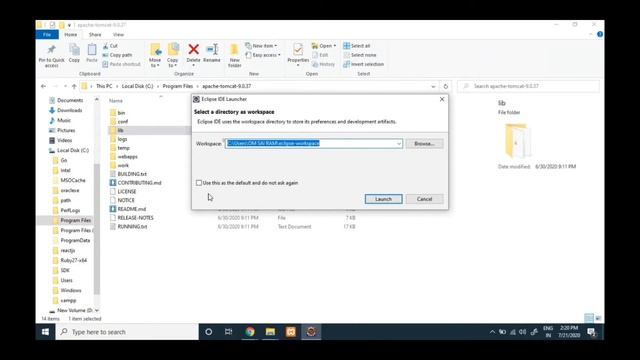Open the Copy to dropdown
640x360 pixels.
(173, 55)
